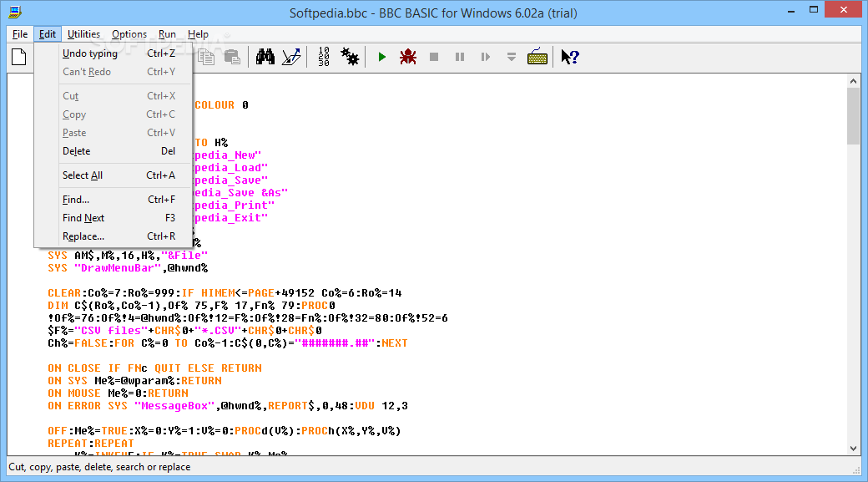This screenshot has width=868, height=482.
Task: Choose Can't Redo in the Edit menu
Action: (114, 72)
